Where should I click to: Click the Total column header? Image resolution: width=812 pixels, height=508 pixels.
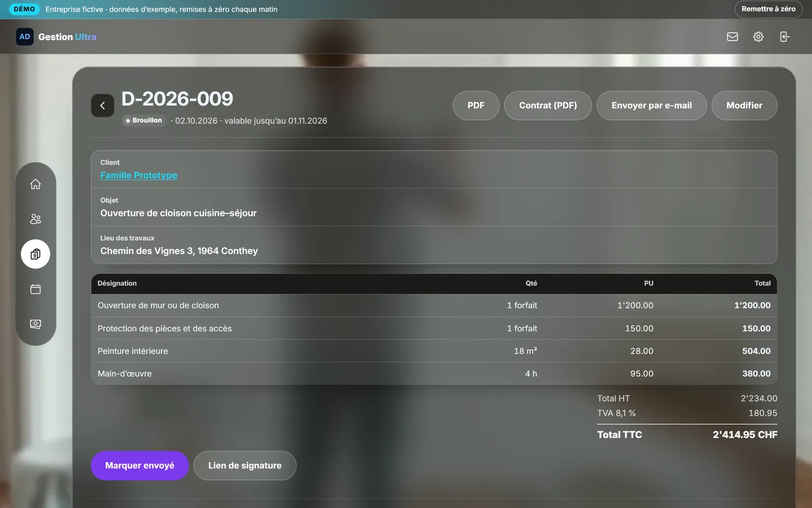point(762,283)
